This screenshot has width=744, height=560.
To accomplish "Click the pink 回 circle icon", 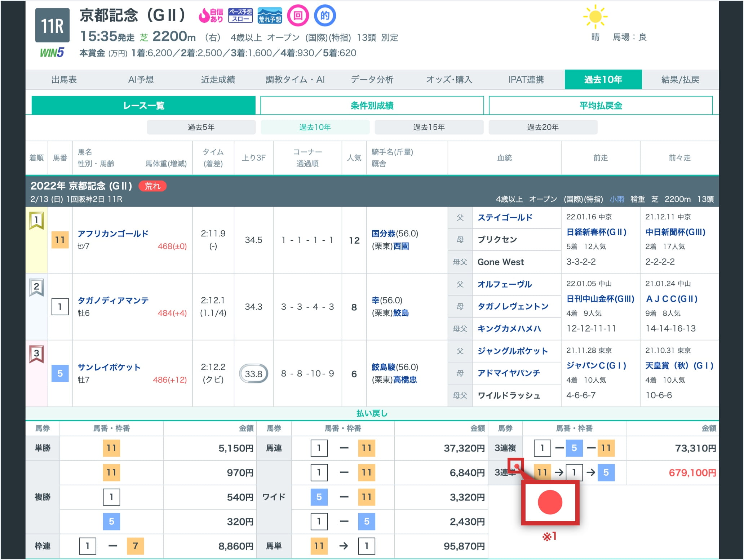I will click(x=298, y=16).
